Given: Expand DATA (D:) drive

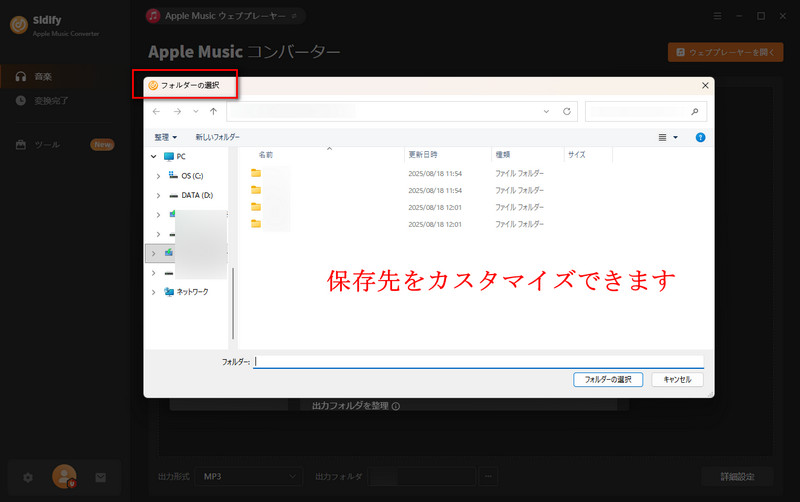Looking at the screenshot, I should (x=158, y=195).
